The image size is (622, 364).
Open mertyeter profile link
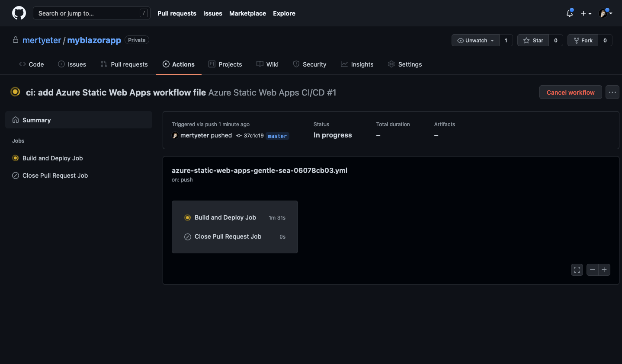42,40
